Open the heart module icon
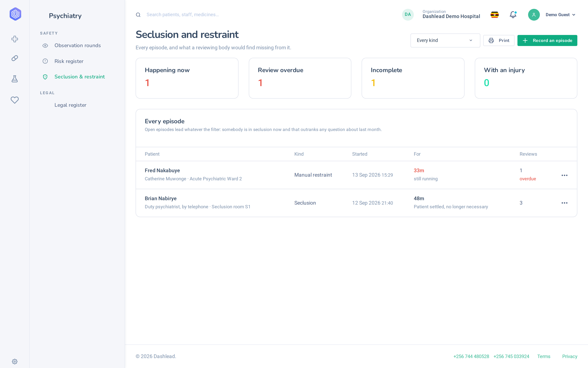This screenshot has height=368, width=588. coord(15,100)
